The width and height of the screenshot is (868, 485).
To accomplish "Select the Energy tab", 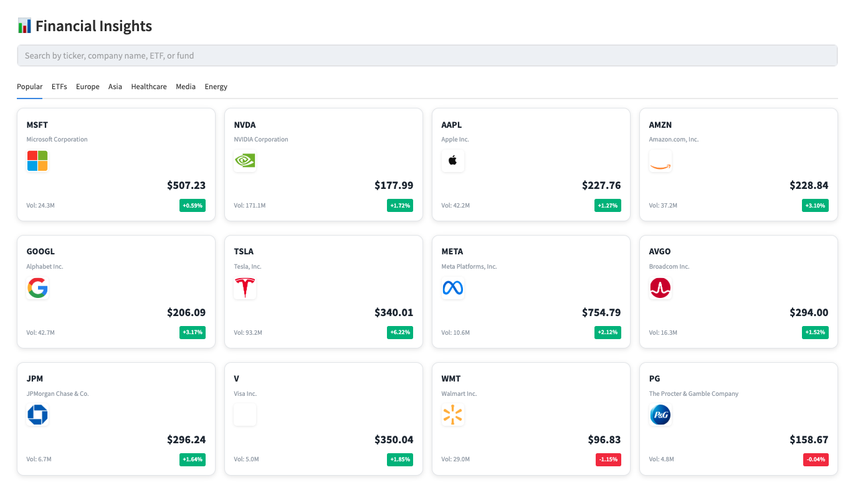I will point(216,87).
